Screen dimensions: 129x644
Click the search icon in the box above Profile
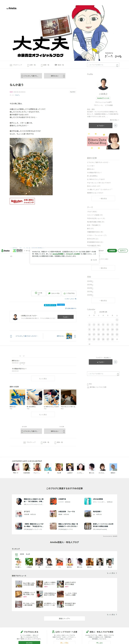pyautogui.click(x=117, y=65)
